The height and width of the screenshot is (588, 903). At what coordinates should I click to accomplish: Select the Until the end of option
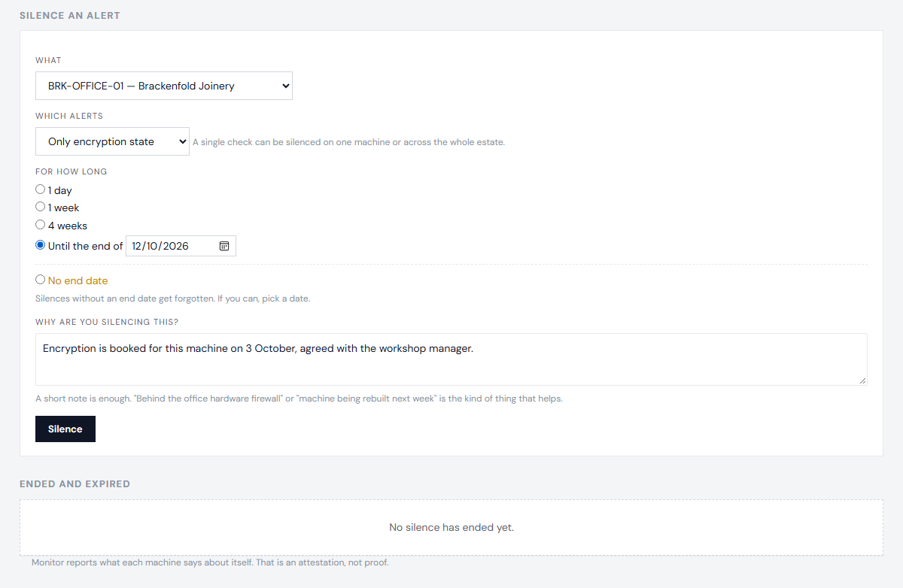point(41,245)
